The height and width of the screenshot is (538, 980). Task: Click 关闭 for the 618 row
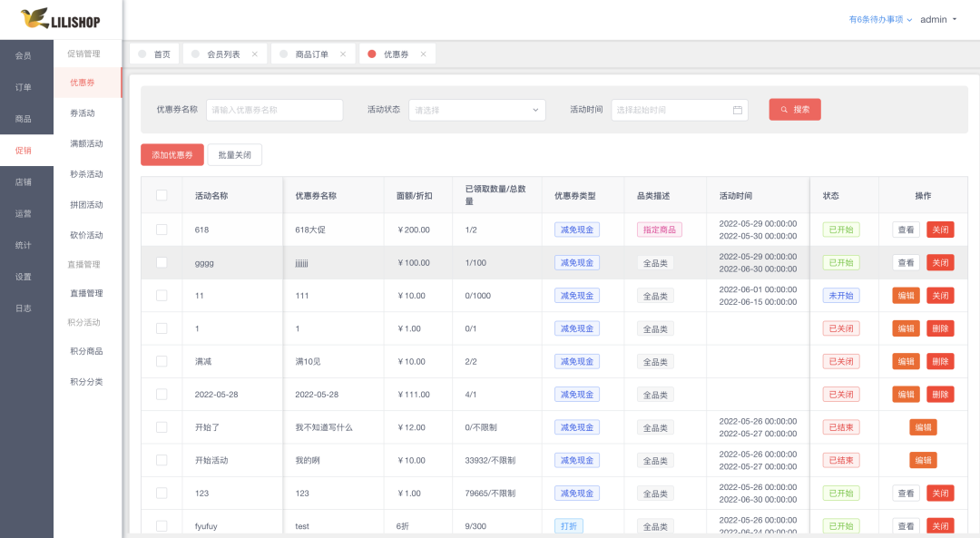coord(940,230)
